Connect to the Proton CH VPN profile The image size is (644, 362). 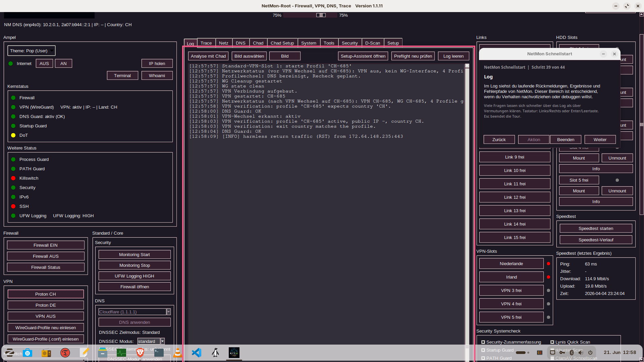coord(46,294)
